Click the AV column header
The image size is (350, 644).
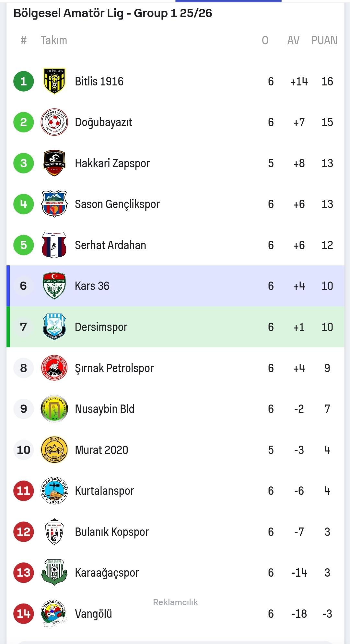click(293, 40)
